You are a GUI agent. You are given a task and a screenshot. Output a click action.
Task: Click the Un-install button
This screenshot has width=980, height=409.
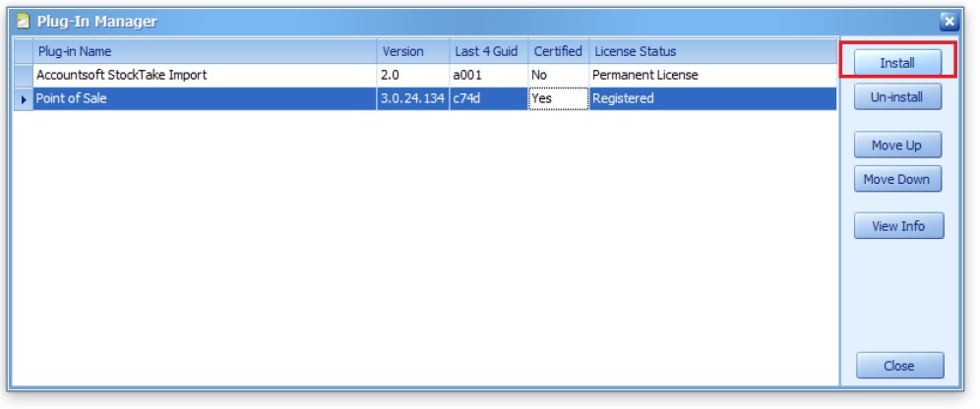pyautogui.click(x=898, y=98)
